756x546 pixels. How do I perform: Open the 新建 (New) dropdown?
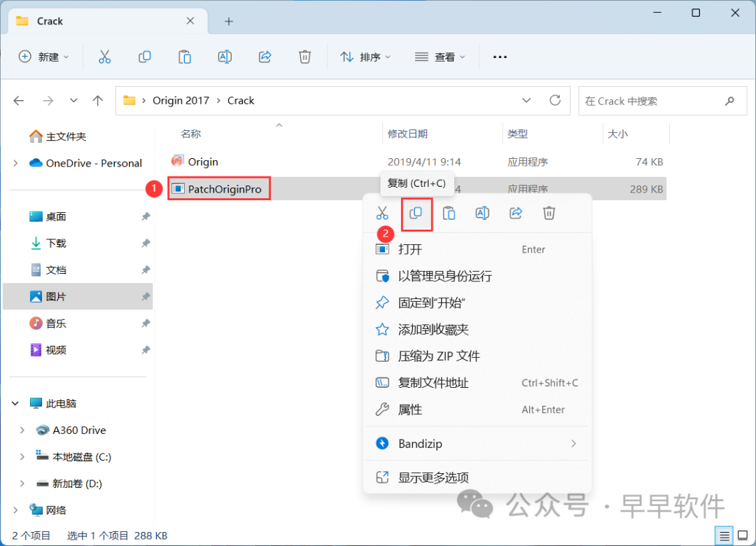[44, 57]
